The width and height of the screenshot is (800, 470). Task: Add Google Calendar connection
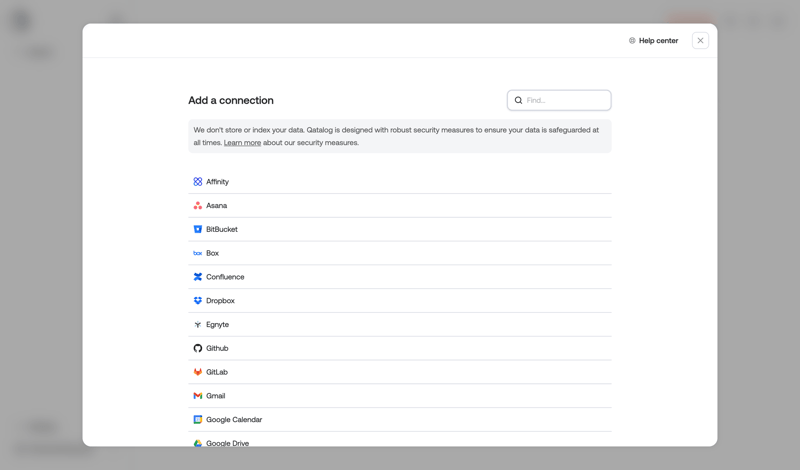(x=399, y=419)
